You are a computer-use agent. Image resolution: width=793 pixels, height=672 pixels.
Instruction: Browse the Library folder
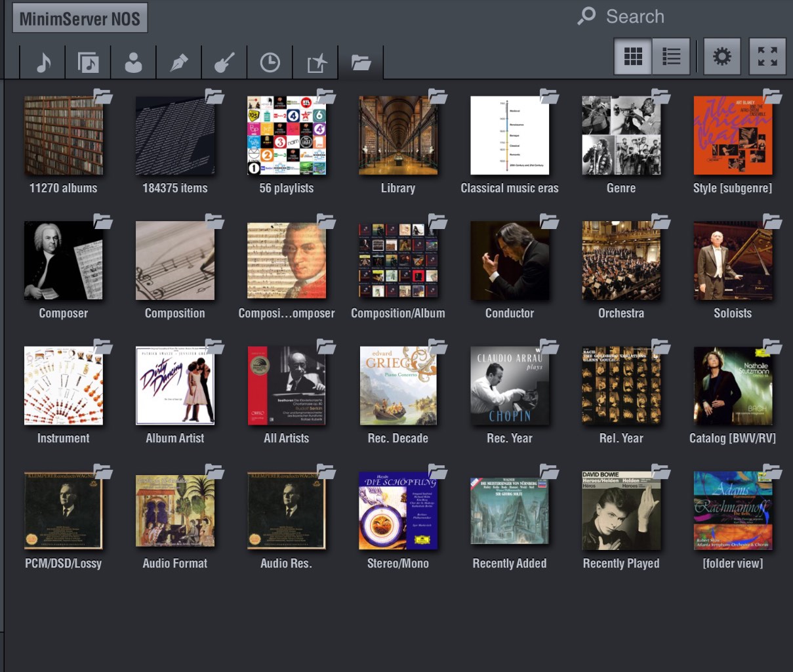(398, 136)
